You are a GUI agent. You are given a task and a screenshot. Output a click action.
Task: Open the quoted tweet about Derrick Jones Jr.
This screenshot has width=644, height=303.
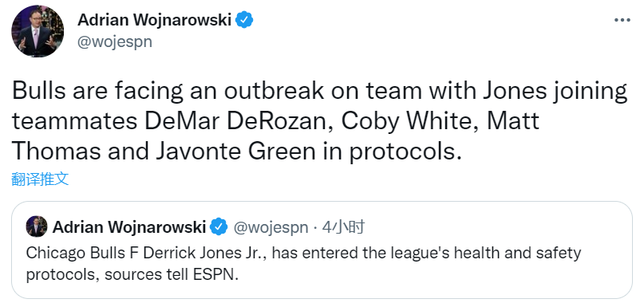[322, 250]
